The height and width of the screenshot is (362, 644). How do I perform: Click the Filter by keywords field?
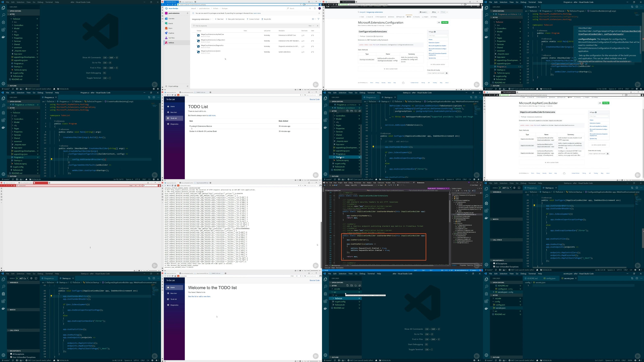(249, 26)
